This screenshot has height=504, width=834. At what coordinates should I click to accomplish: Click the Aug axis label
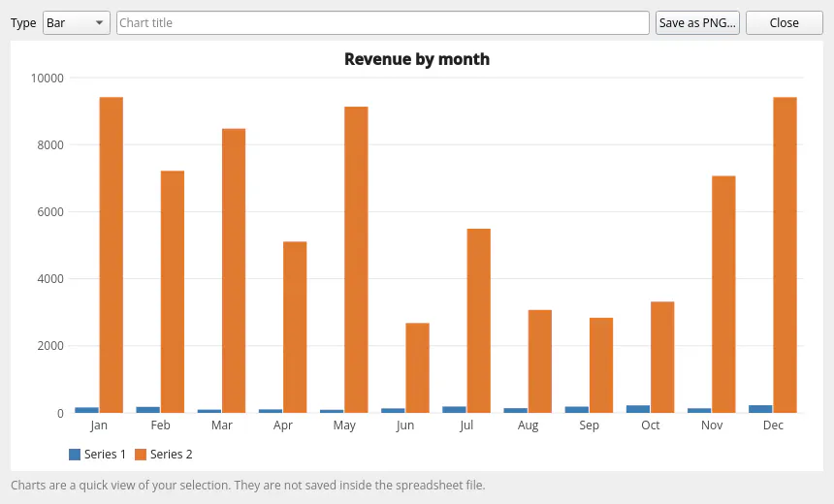point(528,425)
